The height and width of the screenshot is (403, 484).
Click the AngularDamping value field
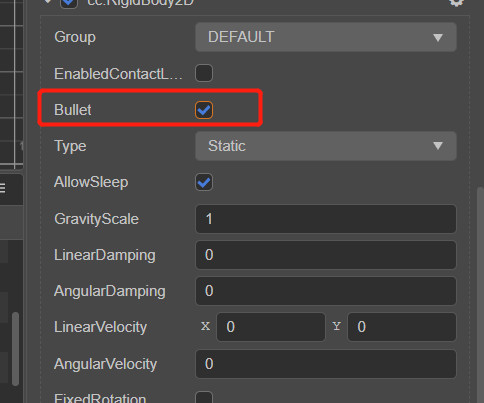click(326, 291)
